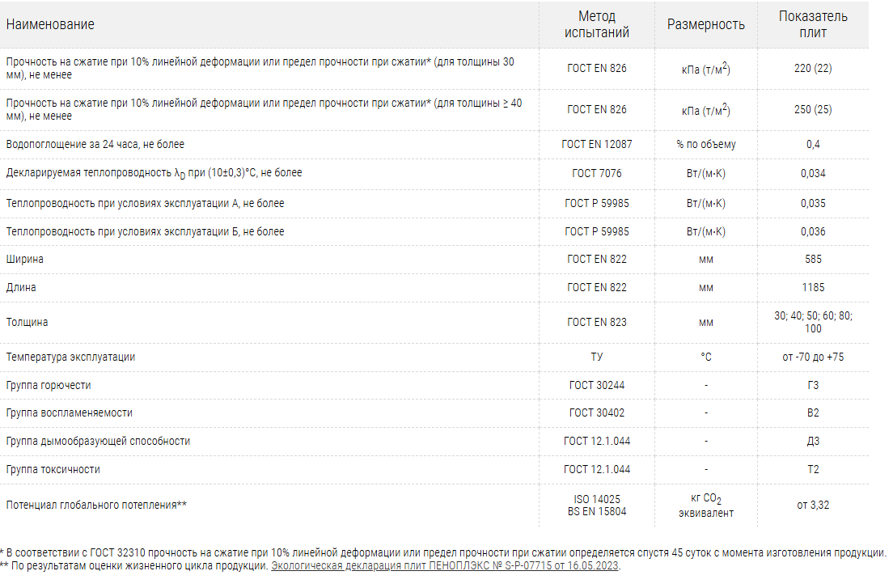This screenshot has height=588, width=893.
Task: Select the Группа токсичности row label
Action: 53,469
